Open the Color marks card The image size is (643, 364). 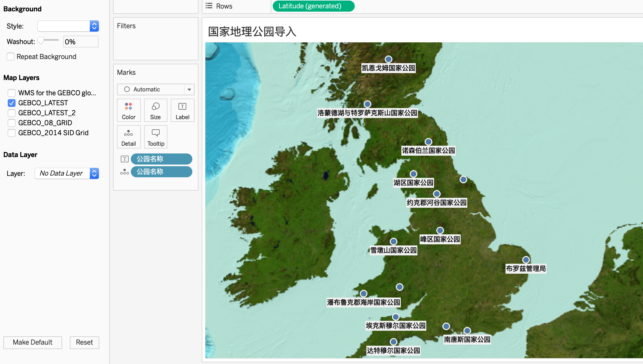[x=129, y=110]
